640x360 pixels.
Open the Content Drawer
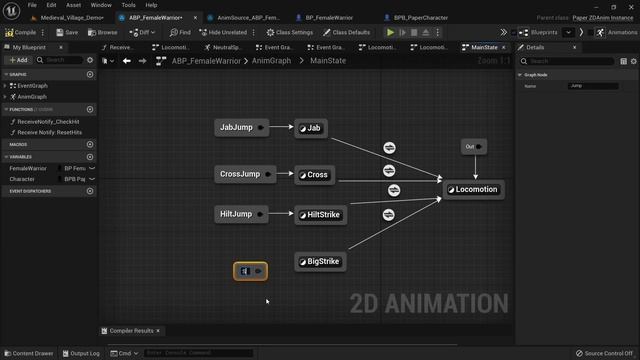(29, 353)
